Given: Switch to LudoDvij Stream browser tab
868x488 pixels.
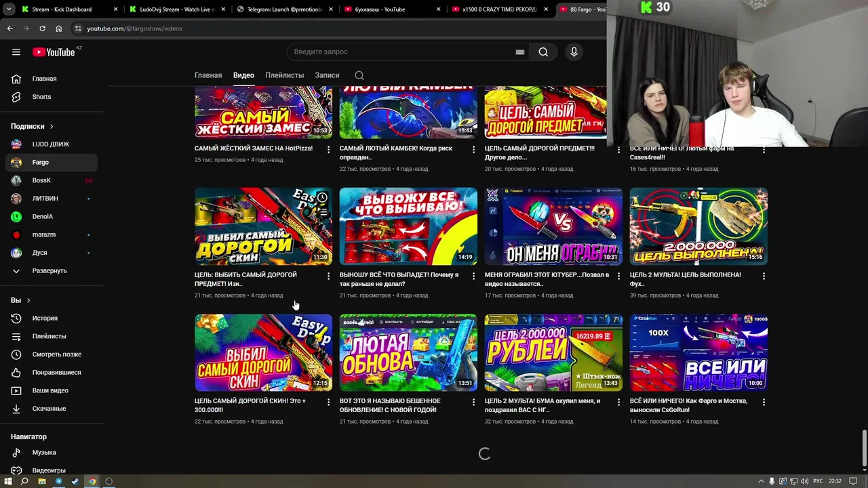Looking at the screenshot, I should pyautogui.click(x=176, y=9).
